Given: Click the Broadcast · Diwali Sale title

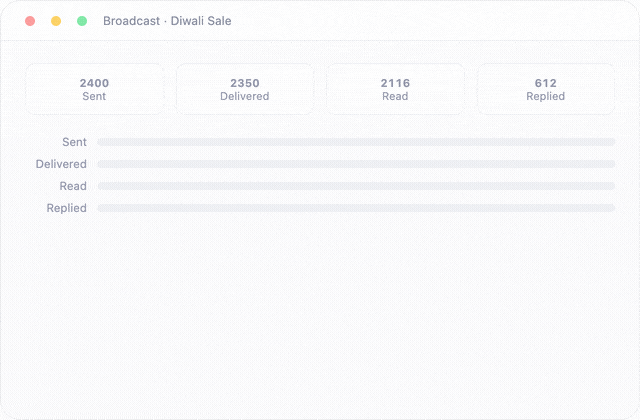Looking at the screenshot, I should click(x=167, y=21).
